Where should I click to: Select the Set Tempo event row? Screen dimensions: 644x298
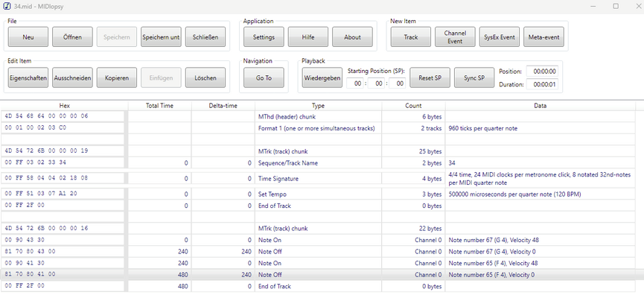[x=318, y=194]
